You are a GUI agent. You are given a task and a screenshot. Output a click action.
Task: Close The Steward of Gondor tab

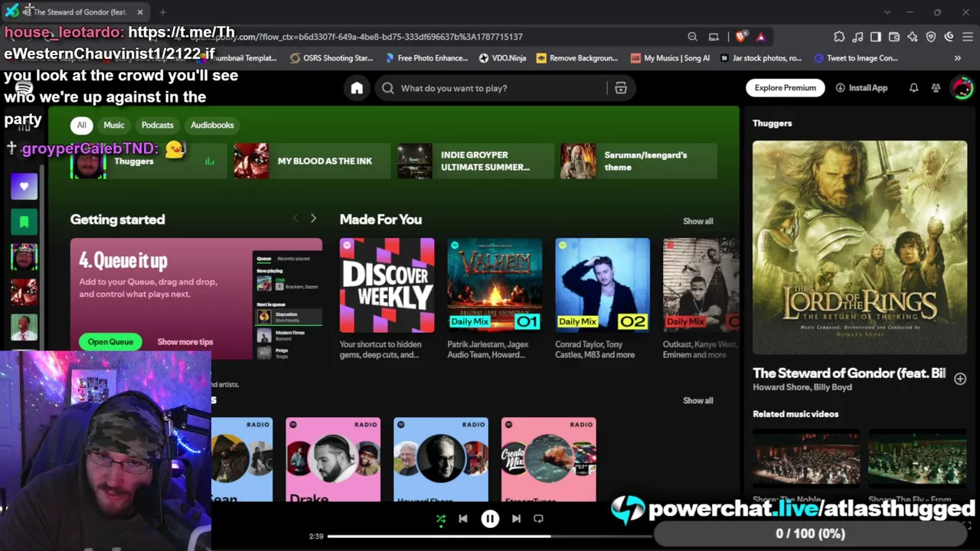pos(140,12)
